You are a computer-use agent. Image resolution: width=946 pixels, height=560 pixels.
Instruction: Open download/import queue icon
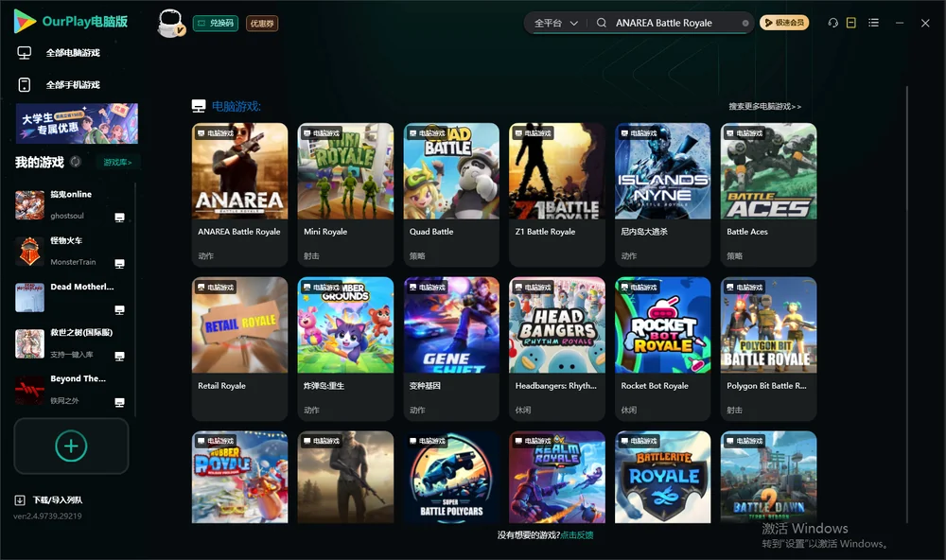(x=20, y=500)
